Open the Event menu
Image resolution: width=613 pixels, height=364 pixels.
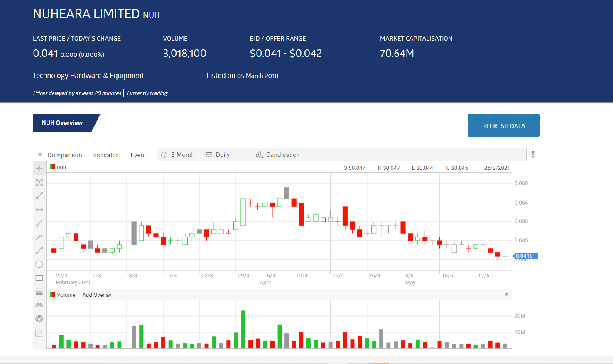138,155
